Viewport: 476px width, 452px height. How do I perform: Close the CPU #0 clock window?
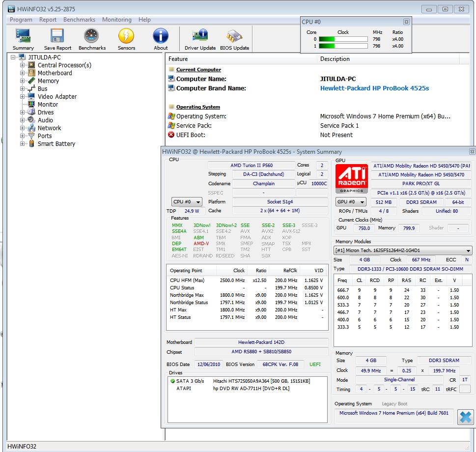tap(406, 22)
